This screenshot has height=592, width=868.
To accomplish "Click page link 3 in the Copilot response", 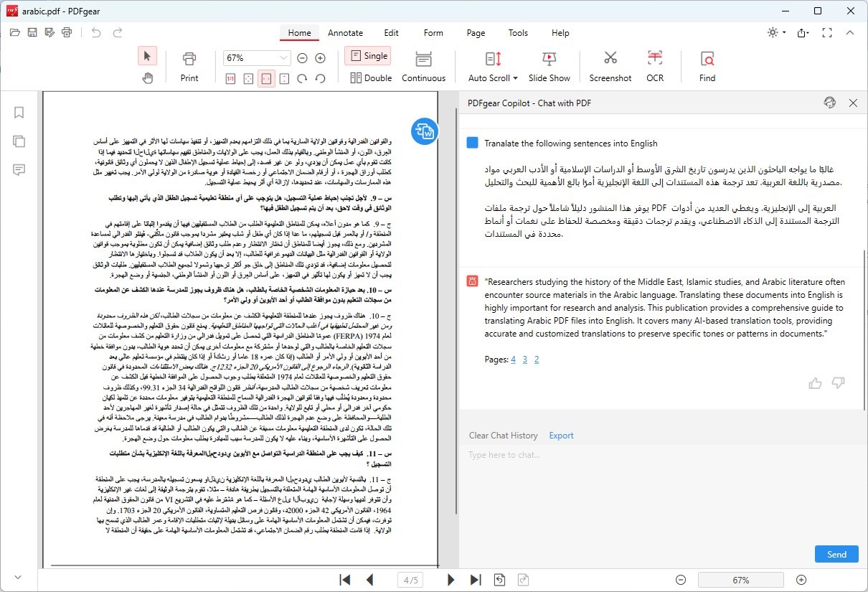I will pyautogui.click(x=524, y=359).
